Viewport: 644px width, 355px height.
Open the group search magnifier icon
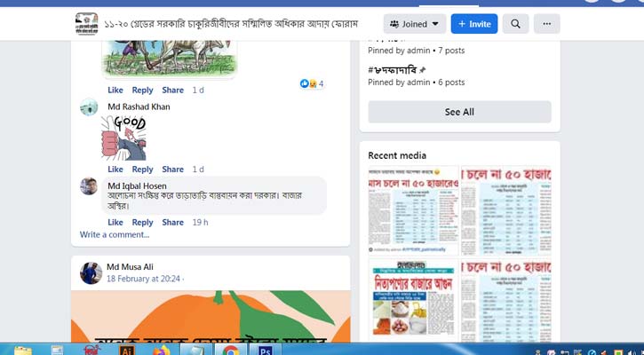[515, 24]
